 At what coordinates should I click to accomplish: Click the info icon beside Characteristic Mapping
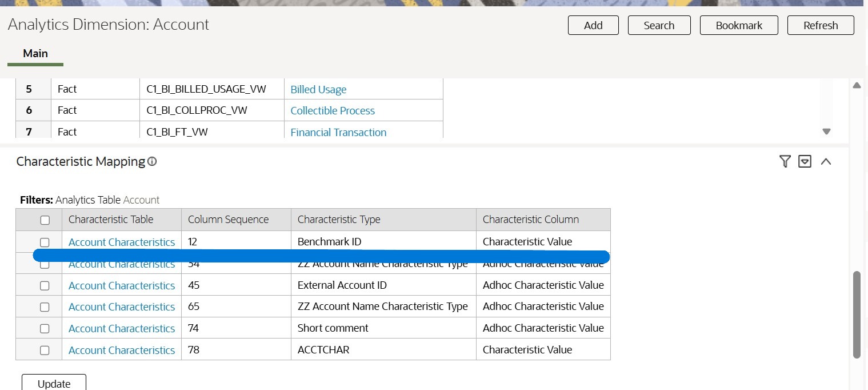151,162
